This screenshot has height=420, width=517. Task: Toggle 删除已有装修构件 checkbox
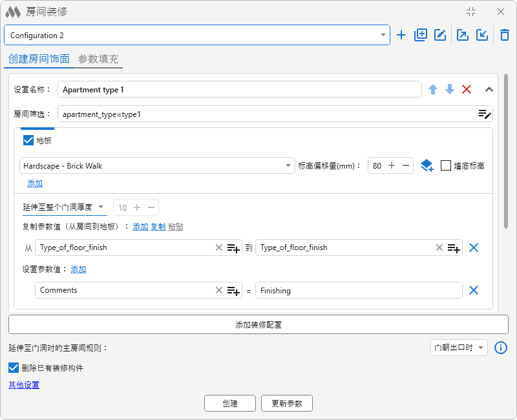14,368
